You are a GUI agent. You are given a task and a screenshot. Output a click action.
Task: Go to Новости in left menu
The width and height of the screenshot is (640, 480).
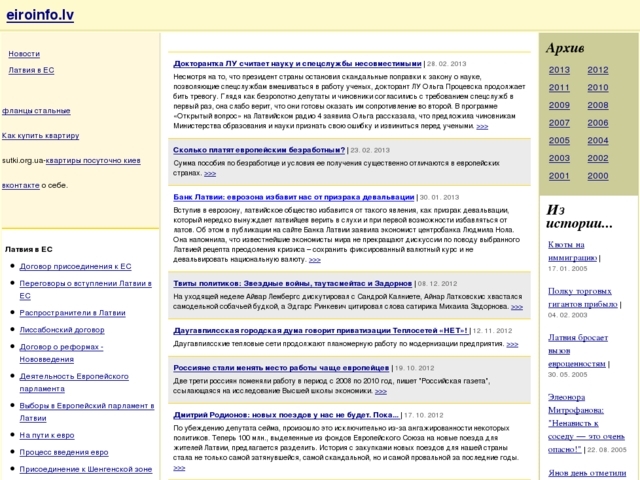[x=24, y=53]
